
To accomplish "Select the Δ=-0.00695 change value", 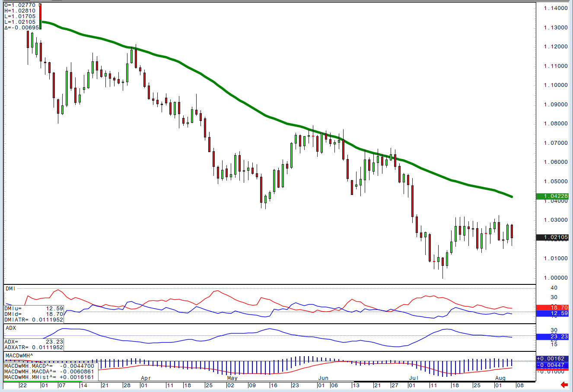I will coord(22,28).
